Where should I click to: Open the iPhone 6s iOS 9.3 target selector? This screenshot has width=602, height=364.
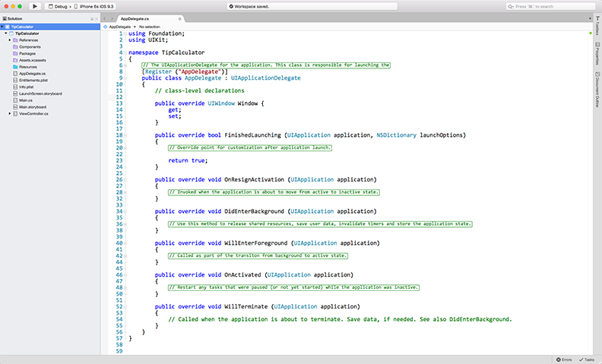click(x=93, y=7)
